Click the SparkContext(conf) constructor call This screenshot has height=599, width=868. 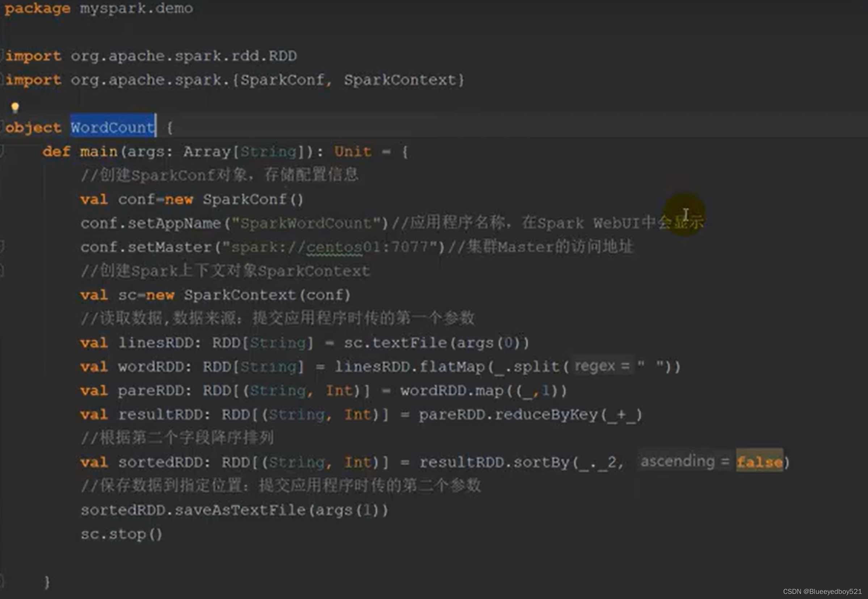267,295
